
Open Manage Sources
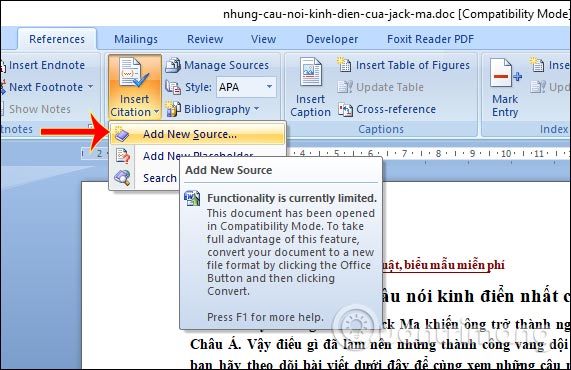click(227, 65)
